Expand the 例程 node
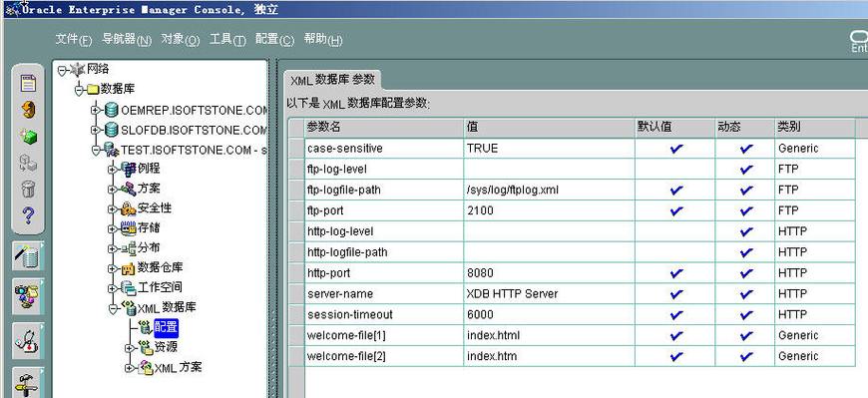 [113, 170]
